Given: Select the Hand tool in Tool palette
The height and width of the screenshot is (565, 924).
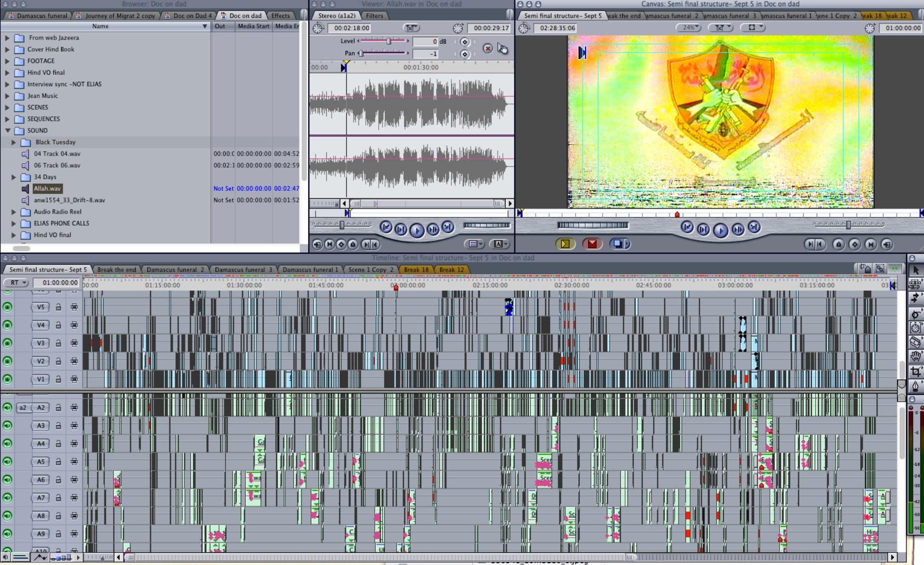Looking at the screenshot, I should pos(915,357).
